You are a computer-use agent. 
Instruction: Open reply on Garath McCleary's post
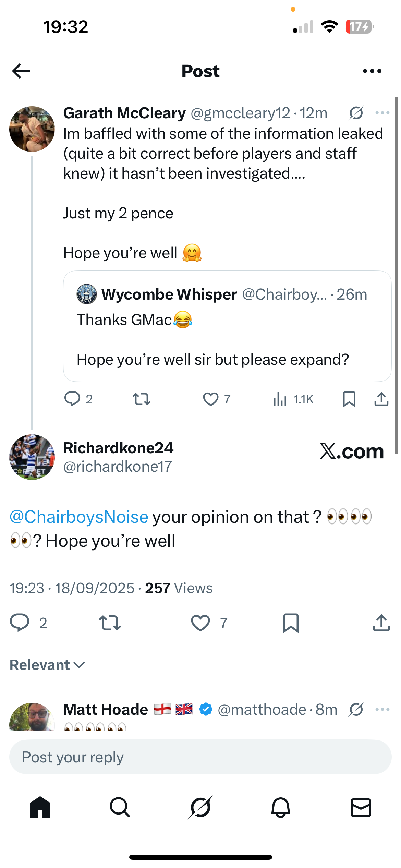[72, 399]
